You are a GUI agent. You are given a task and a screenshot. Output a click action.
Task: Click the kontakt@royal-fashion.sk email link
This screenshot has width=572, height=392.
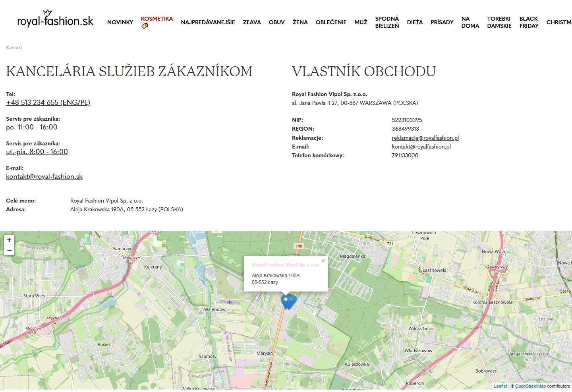coord(44,176)
